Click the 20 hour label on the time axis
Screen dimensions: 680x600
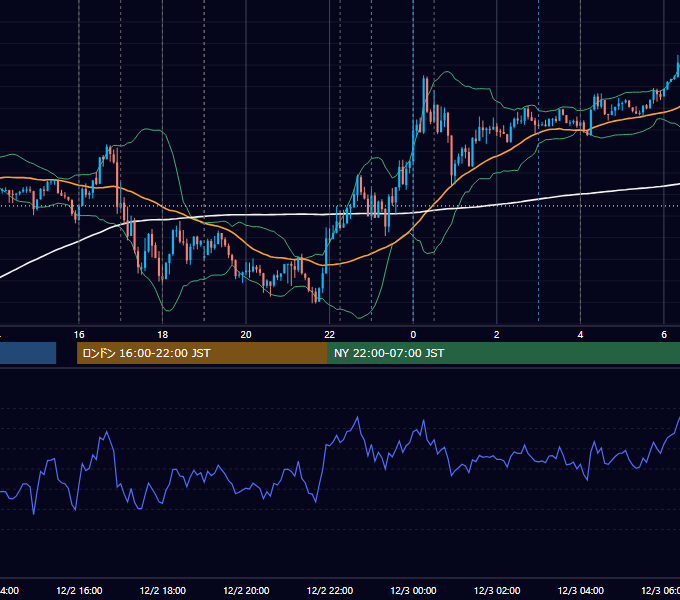click(x=246, y=335)
